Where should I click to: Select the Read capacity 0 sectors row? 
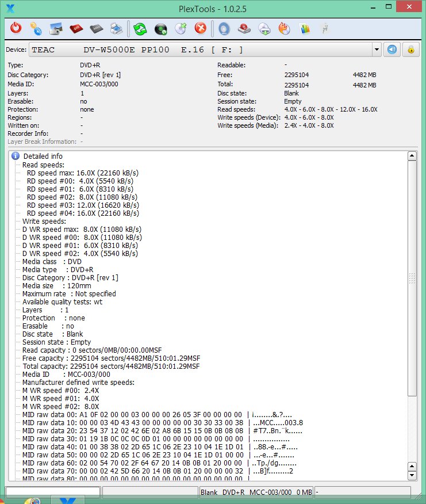point(92,350)
